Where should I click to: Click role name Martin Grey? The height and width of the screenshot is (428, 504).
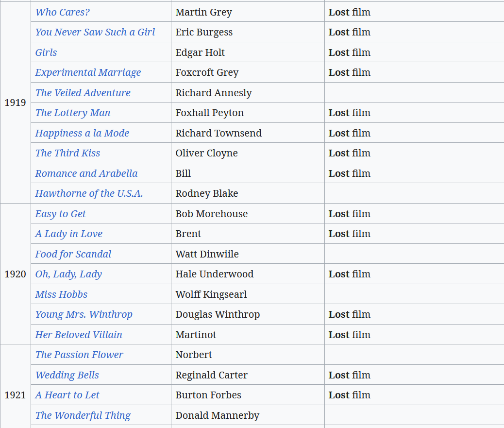tap(204, 12)
